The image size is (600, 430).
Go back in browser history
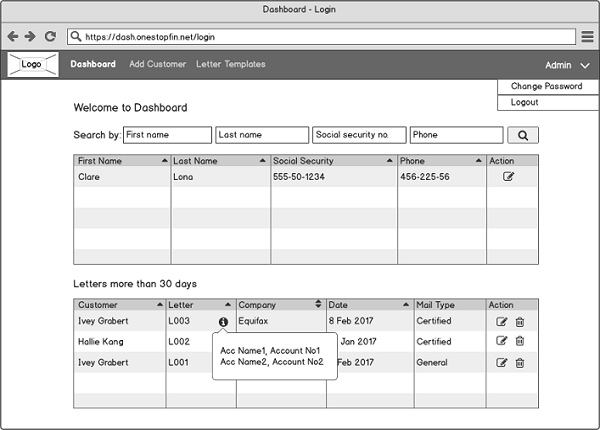(x=13, y=37)
